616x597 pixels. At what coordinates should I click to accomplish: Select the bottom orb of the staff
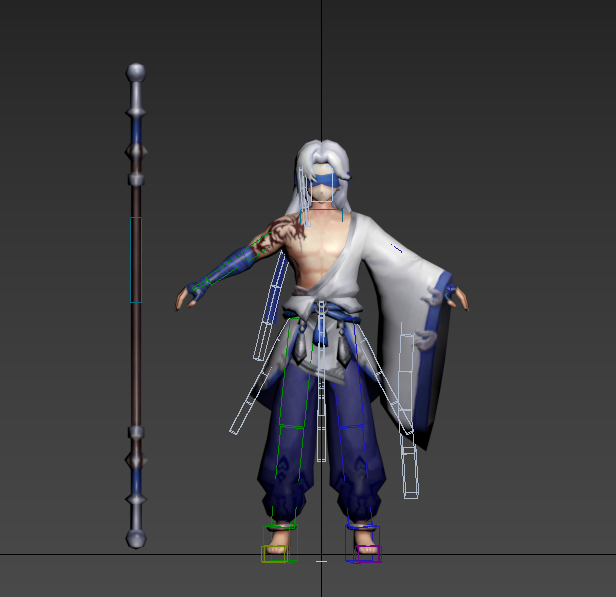(136, 538)
